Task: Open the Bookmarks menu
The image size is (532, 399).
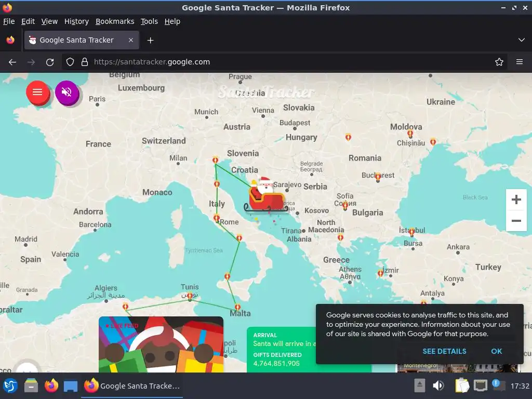Action: tap(115, 21)
